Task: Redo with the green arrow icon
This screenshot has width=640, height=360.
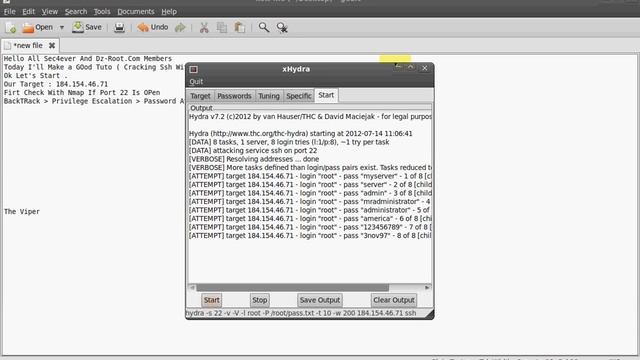Action: (x=180, y=28)
